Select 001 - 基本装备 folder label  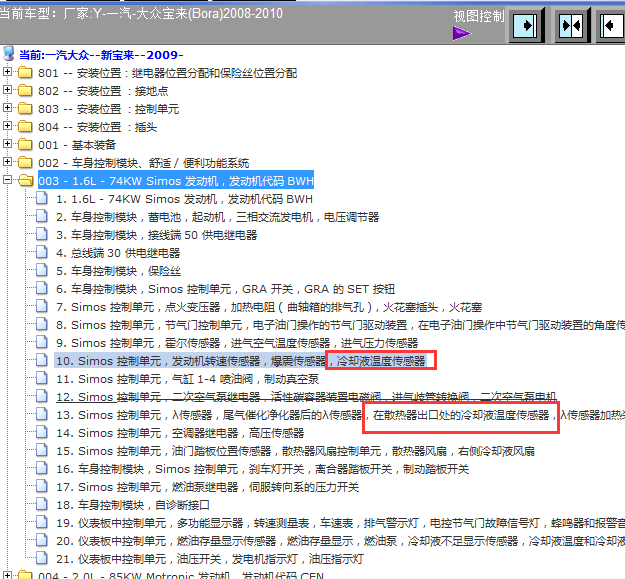point(77,145)
